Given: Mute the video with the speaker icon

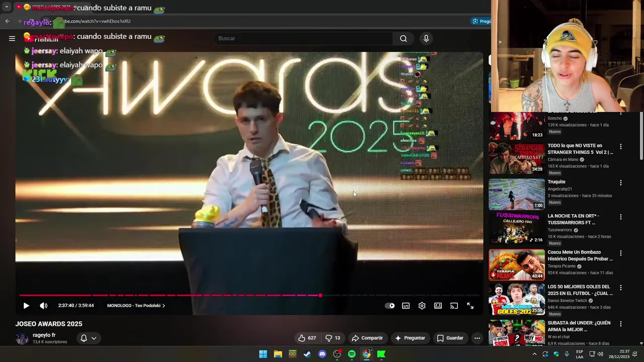Looking at the screenshot, I should (x=44, y=306).
